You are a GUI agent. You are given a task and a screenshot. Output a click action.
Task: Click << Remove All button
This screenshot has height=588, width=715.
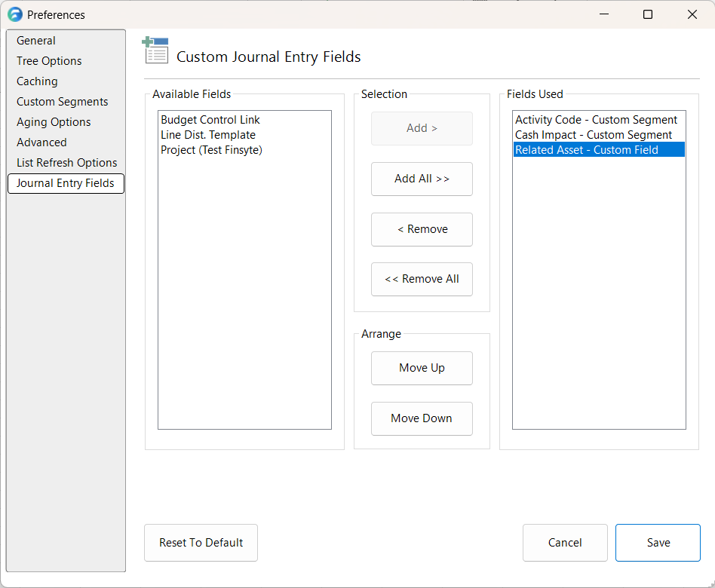coord(422,279)
